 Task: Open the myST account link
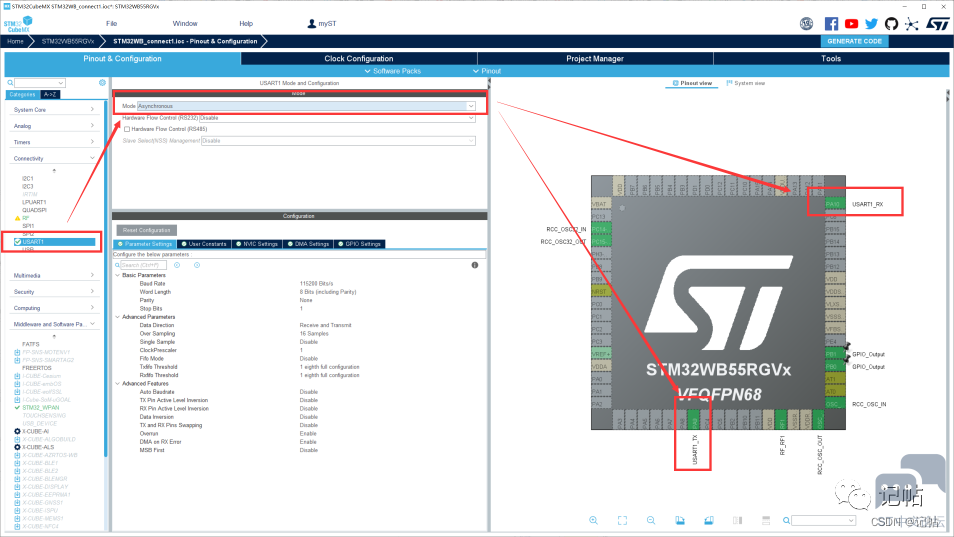pyautogui.click(x=322, y=24)
